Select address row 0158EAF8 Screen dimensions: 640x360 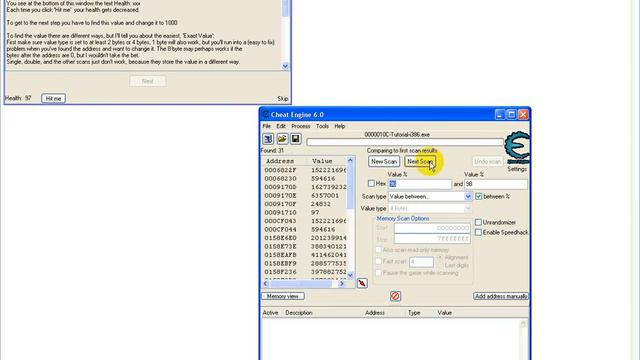point(304,255)
